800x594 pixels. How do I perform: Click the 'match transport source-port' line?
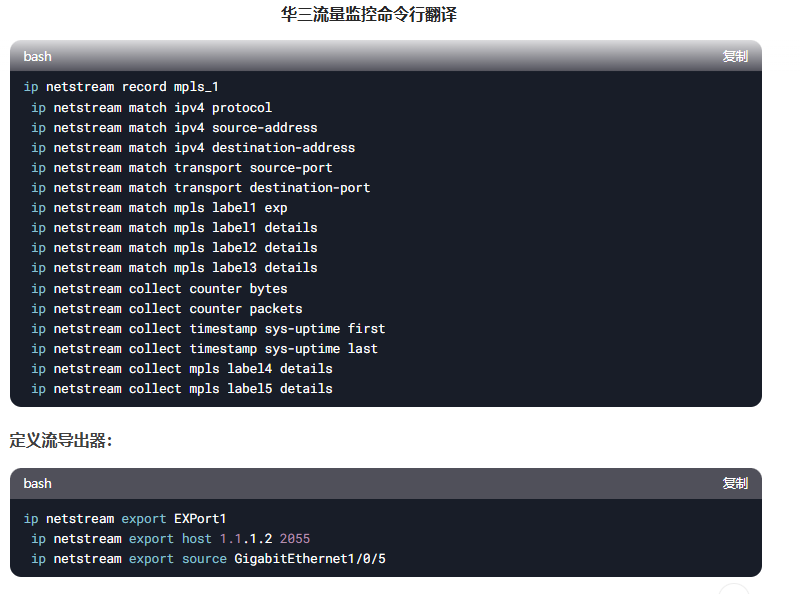click(182, 167)
